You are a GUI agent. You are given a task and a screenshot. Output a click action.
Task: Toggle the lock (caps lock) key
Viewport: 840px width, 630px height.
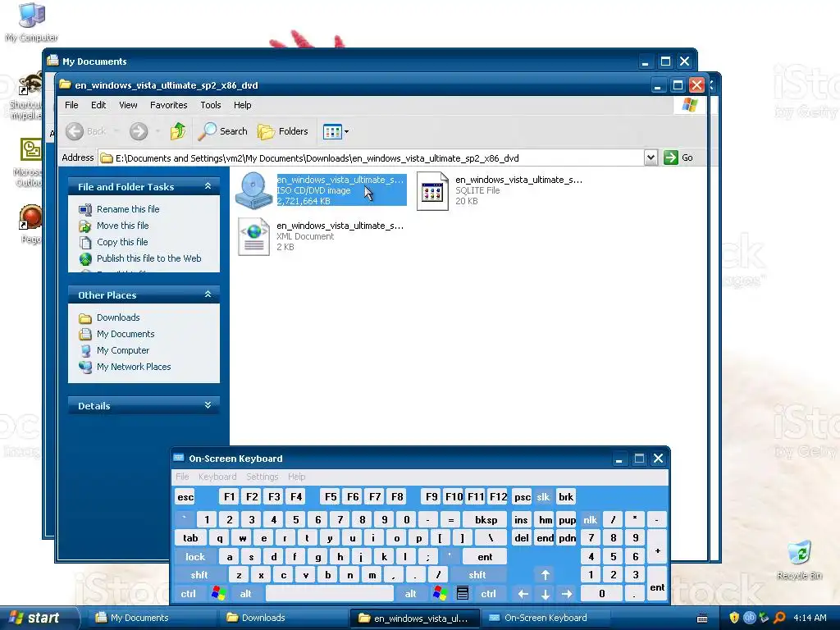pyautogui.click(x=195, y=557)
